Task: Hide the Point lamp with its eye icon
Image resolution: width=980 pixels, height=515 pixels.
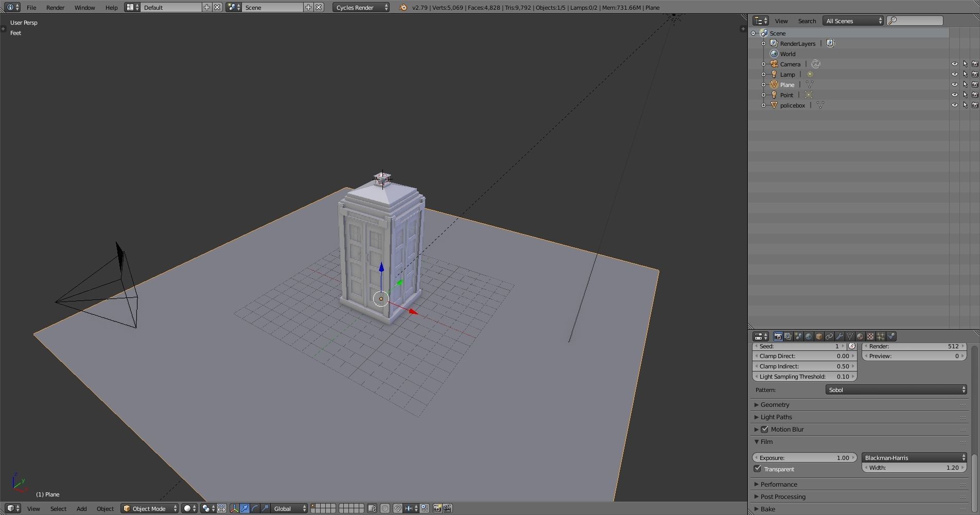Action: pos(954,95)
